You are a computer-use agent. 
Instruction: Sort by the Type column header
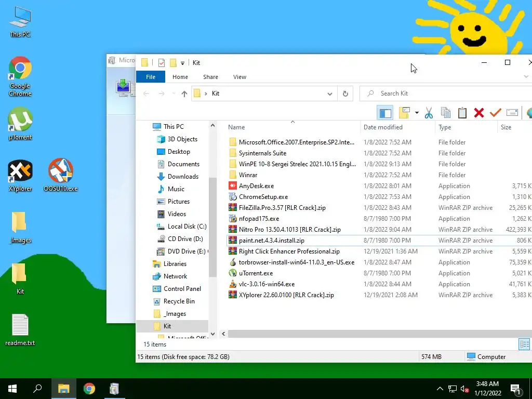[466, 127]
